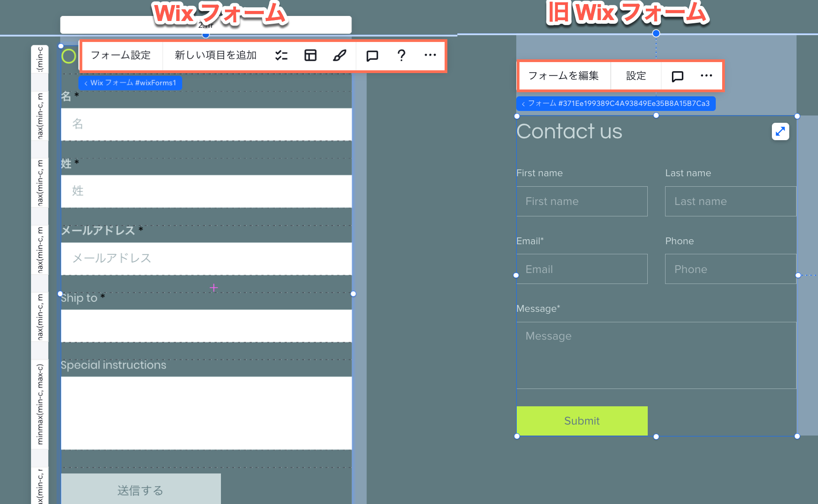The width and height of the screenshot is (818, 504).
Task: Open the design paintbrush icon
Action: point(340,55)
